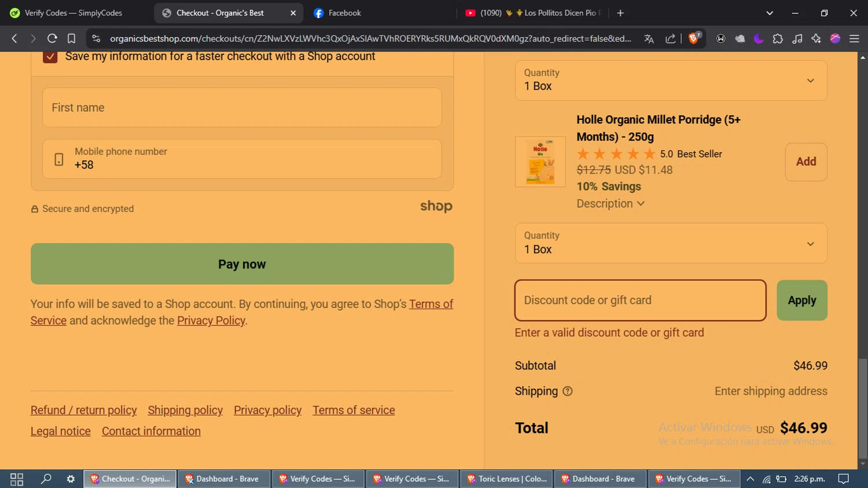Image resolution: width=868 pixels, height=488 pixels.
Task: Click the browser back arrow
Action: click(14, 39)
